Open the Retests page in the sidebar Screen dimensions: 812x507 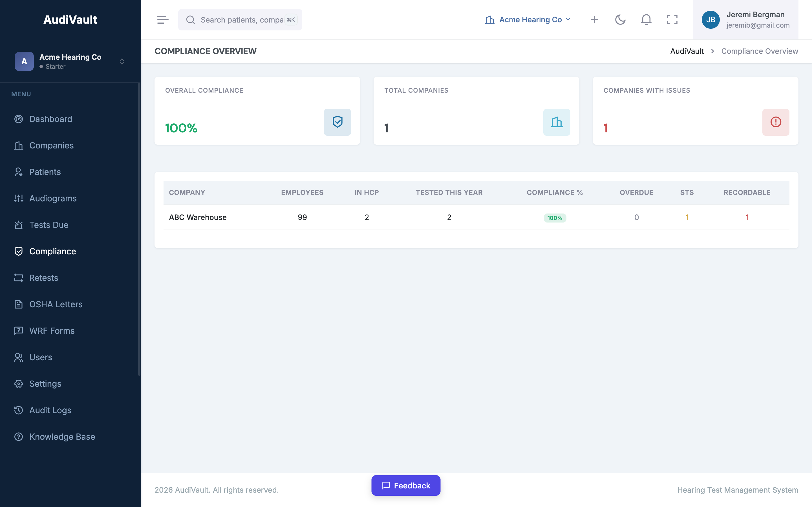click(x=44, y=278)
